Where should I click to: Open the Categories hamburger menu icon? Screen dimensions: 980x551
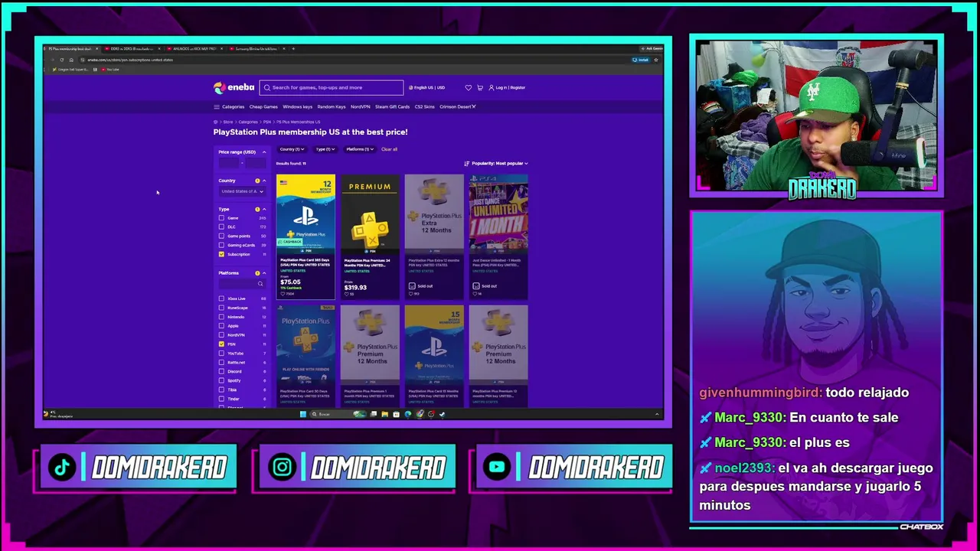(217, 107)
